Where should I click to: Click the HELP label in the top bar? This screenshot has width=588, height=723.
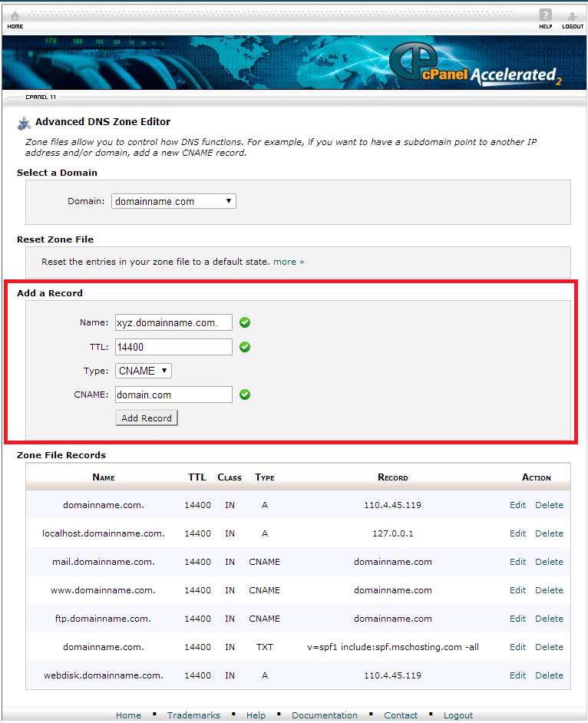click(546, 27)
